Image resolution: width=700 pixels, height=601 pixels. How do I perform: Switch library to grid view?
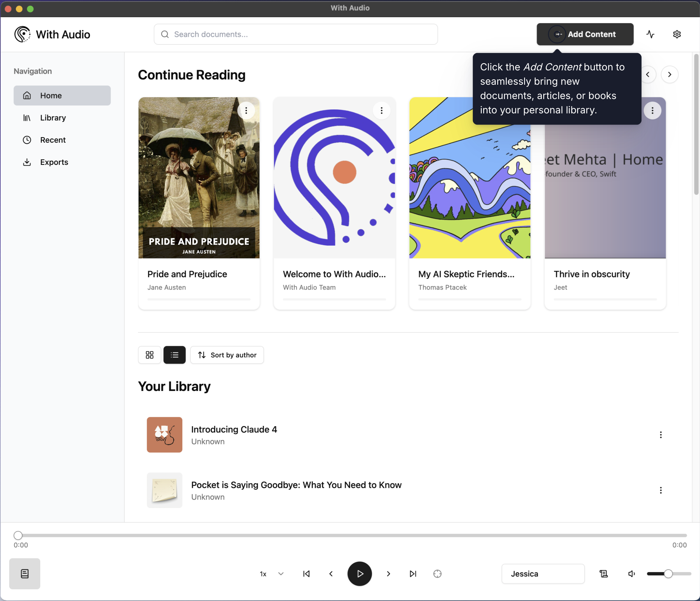pos(149,355)
